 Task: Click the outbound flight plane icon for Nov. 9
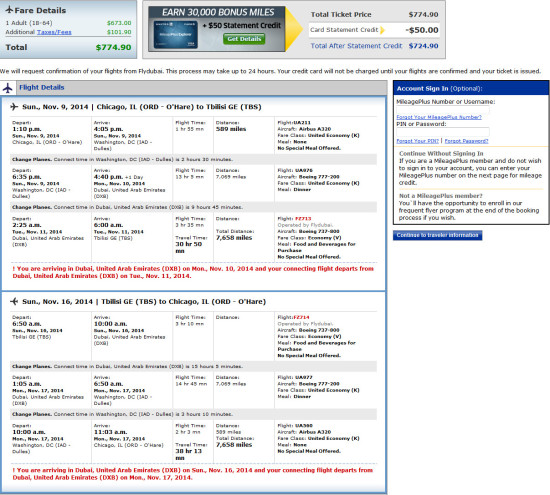click(x=14, y=107)
